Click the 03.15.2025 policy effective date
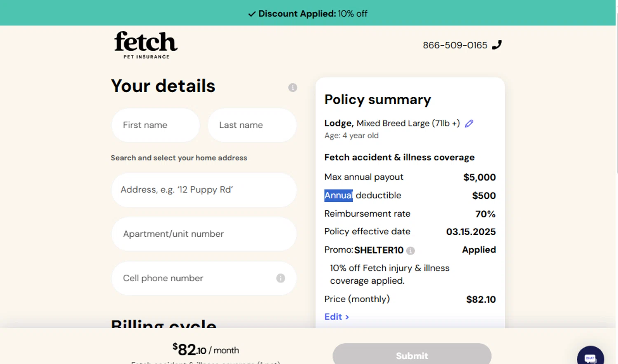618x364 pixels. pos(471,232)
